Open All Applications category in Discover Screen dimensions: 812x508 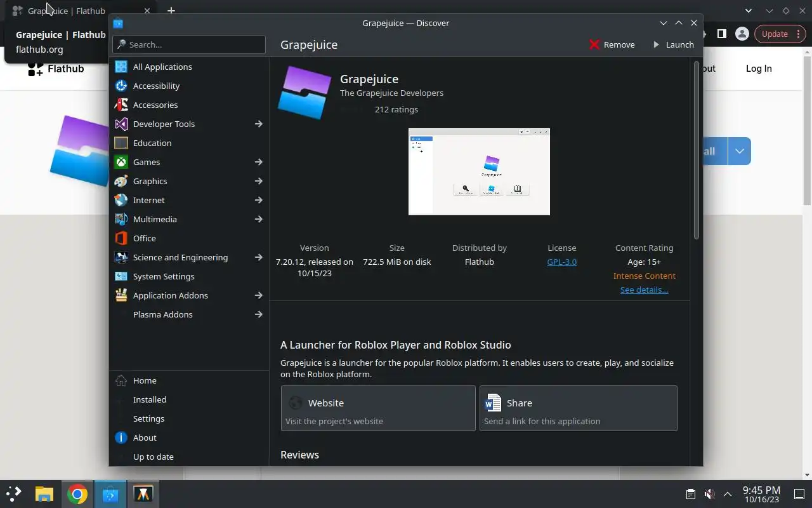(189, 67)
